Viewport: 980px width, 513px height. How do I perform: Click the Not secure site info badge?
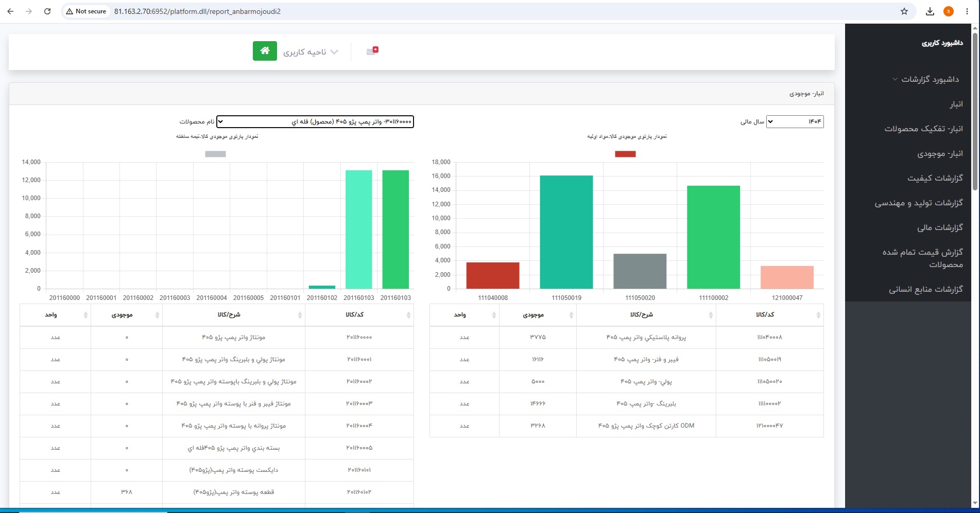coord(86,11)
